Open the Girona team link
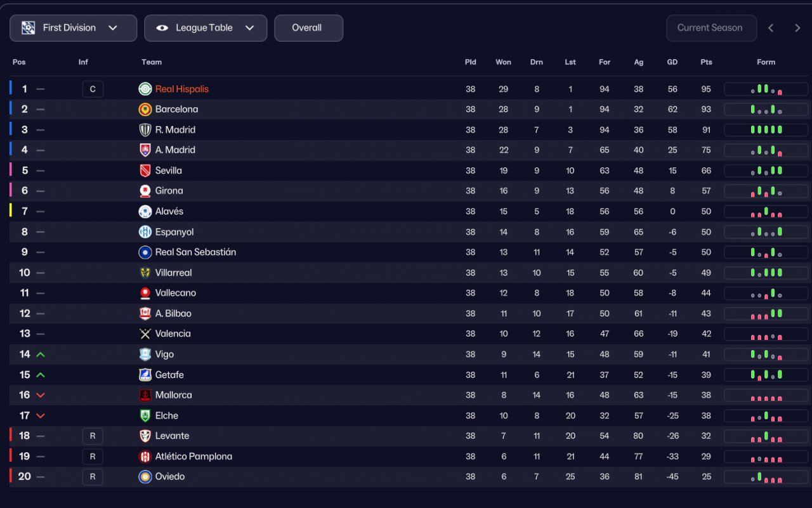This screenshot has height=508, width=812. pos(169,191)
